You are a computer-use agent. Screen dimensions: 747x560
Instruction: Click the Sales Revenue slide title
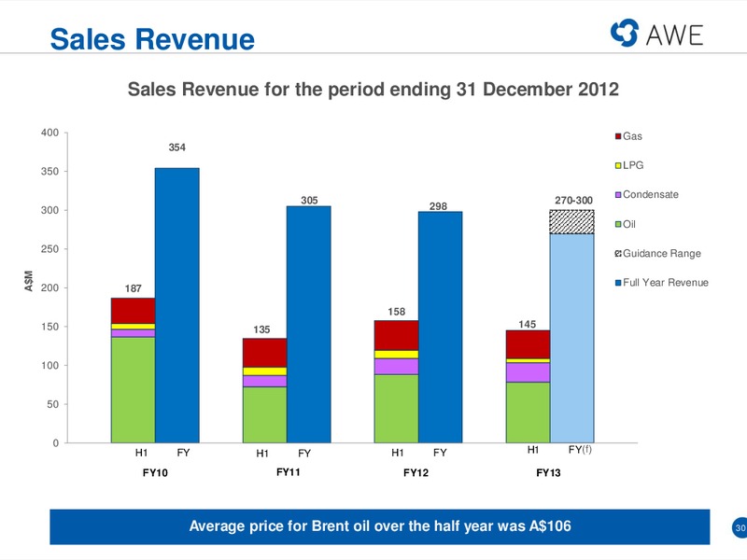click(152, 39)
